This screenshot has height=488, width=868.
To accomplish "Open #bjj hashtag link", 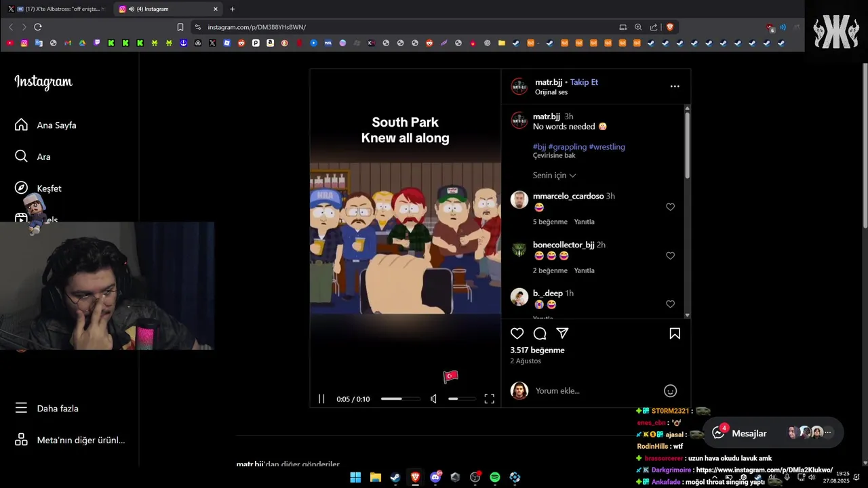I will (539, 146).
